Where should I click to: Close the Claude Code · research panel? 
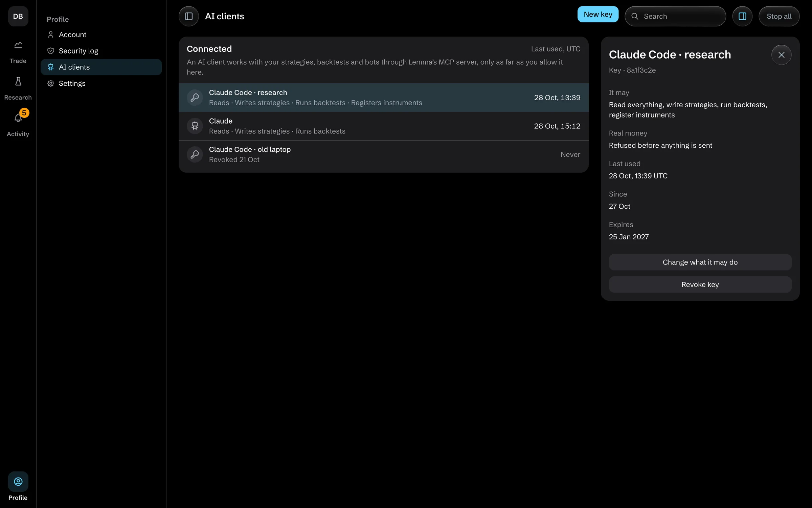[781, 55]
